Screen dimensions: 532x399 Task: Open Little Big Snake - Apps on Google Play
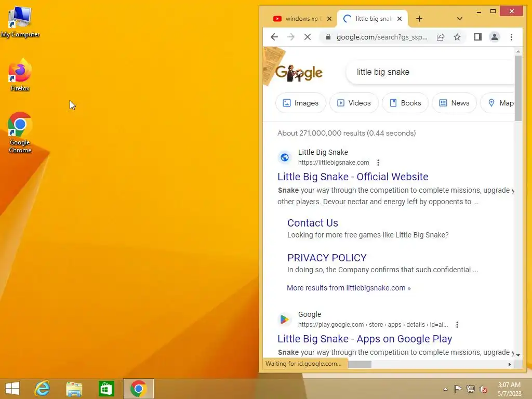tap(365, 339)
